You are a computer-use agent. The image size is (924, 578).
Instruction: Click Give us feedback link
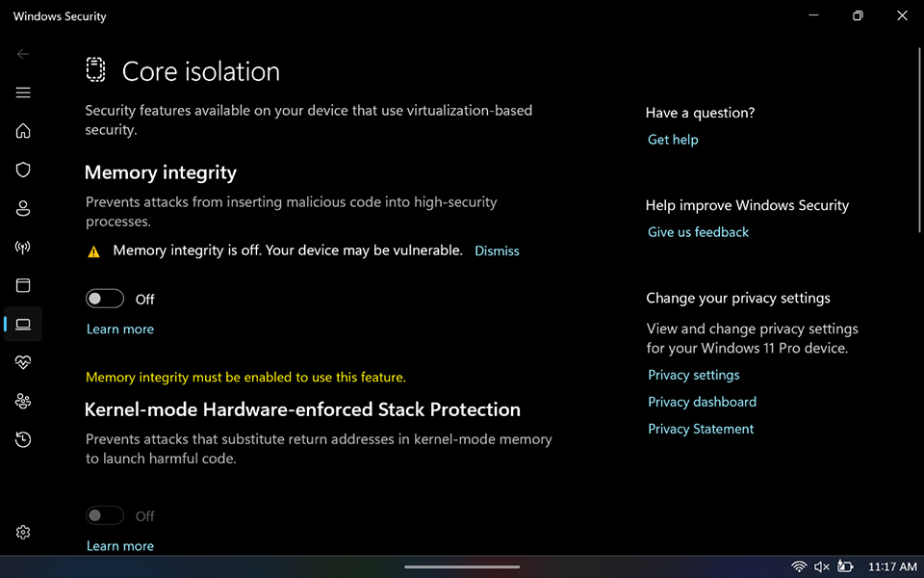click(x=698, y=232)
